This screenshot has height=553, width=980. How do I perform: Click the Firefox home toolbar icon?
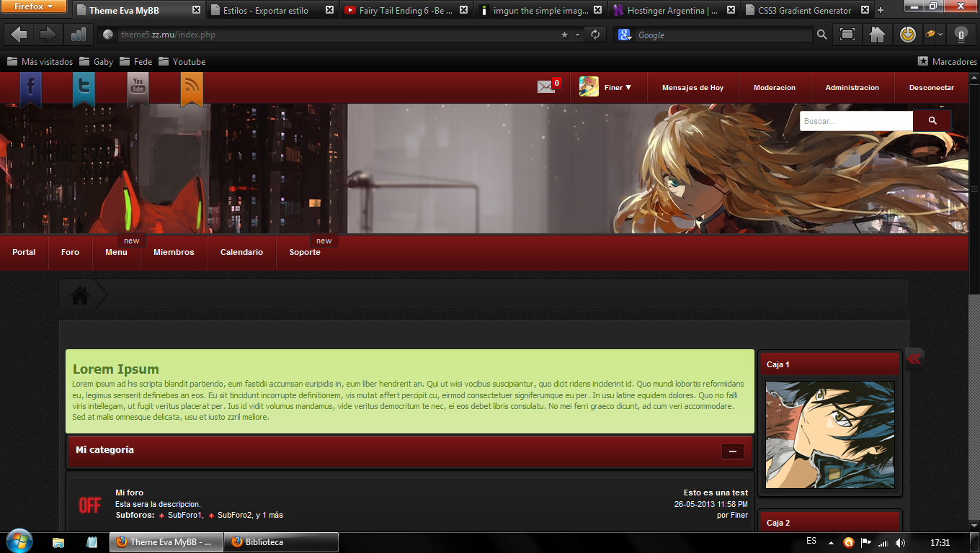pos(877,35)
